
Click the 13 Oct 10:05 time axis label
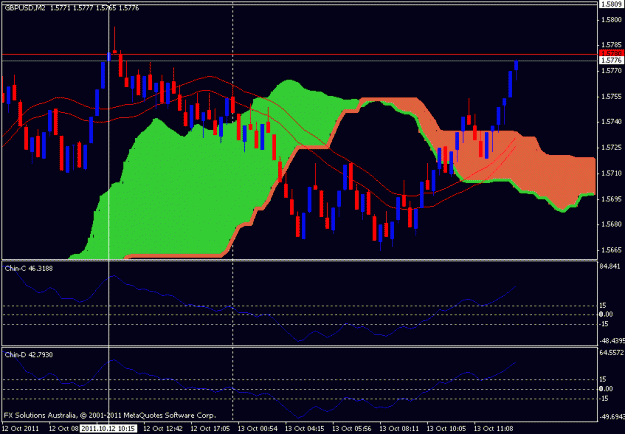(x=447, y=429)
